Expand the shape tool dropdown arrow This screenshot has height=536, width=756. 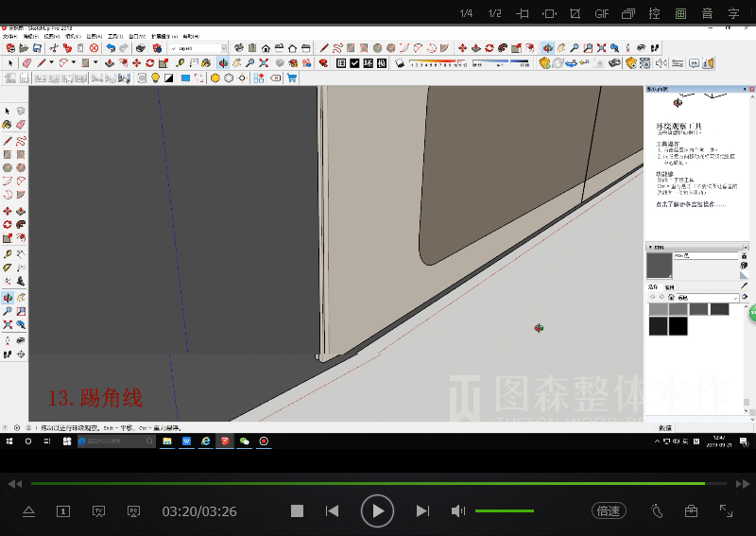pos(96,63)
